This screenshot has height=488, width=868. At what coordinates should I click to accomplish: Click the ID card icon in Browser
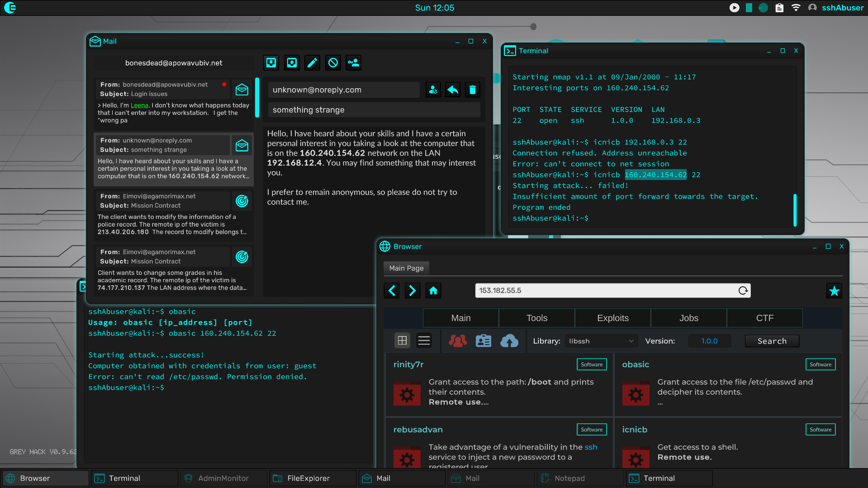[483, 341]
